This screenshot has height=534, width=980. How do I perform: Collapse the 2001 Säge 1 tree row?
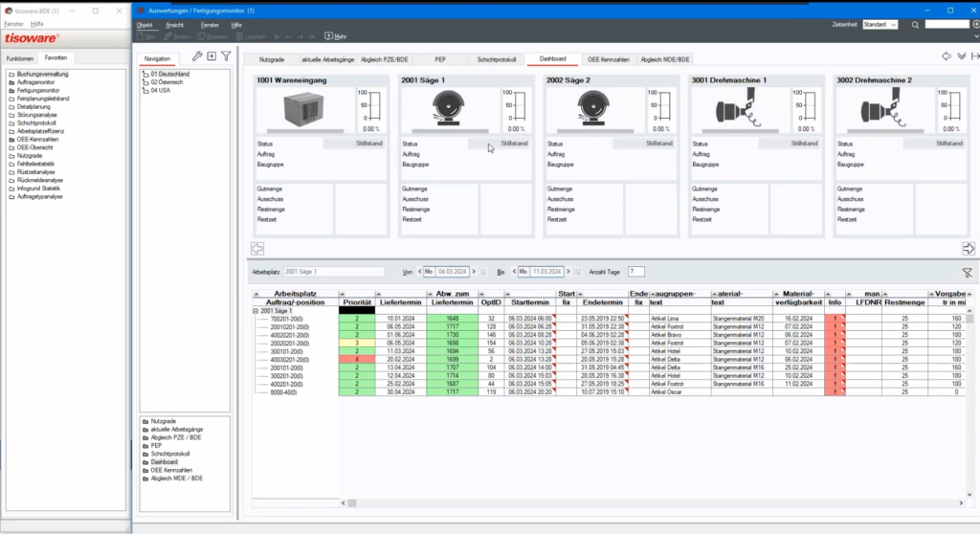click(256, 311)
